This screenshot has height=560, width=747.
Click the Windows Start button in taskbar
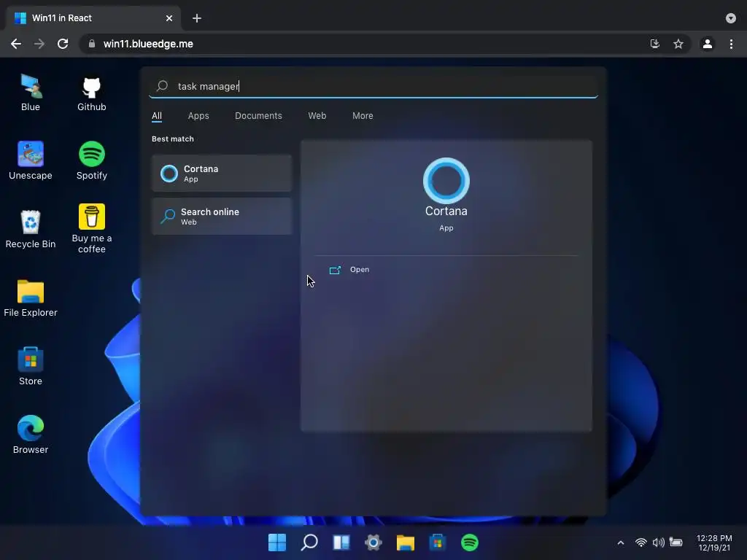click(276, 542)
